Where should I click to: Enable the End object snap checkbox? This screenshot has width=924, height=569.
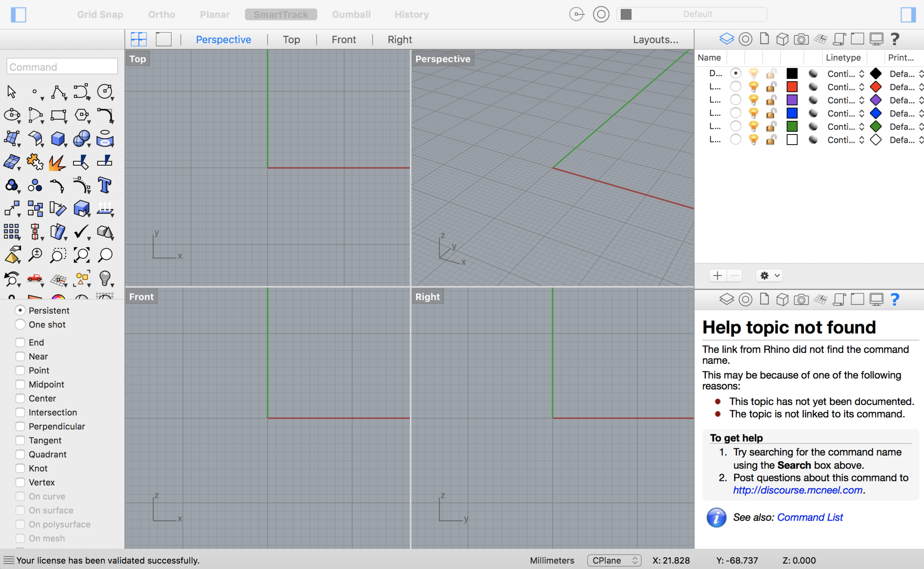point(20,342)
